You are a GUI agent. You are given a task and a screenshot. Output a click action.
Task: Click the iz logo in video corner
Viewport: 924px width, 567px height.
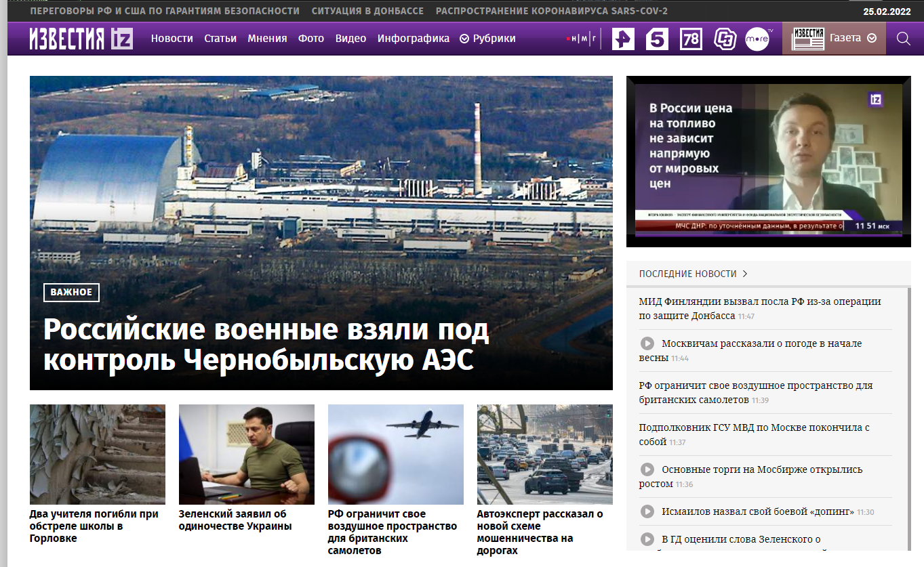coord(876,100)
